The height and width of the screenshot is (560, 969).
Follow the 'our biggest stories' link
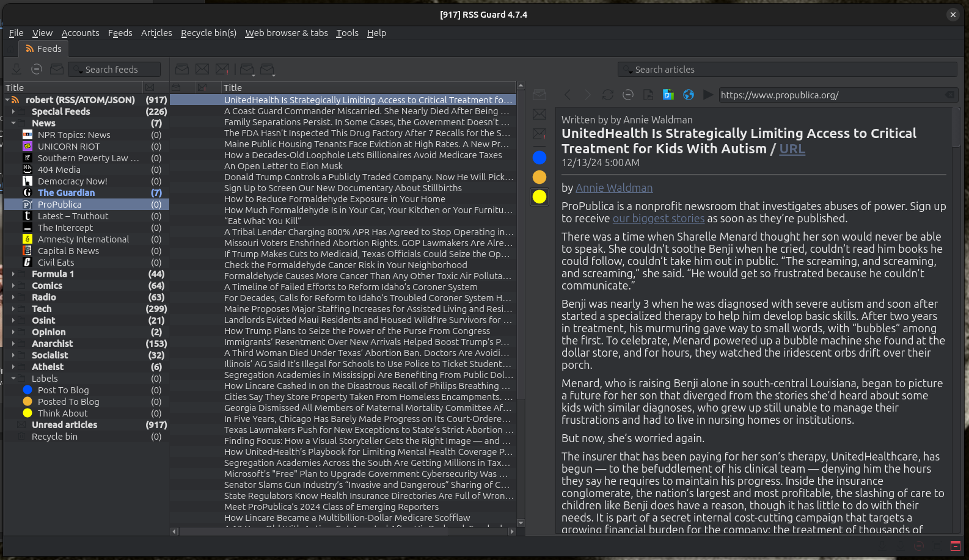[x=658, y=219]
